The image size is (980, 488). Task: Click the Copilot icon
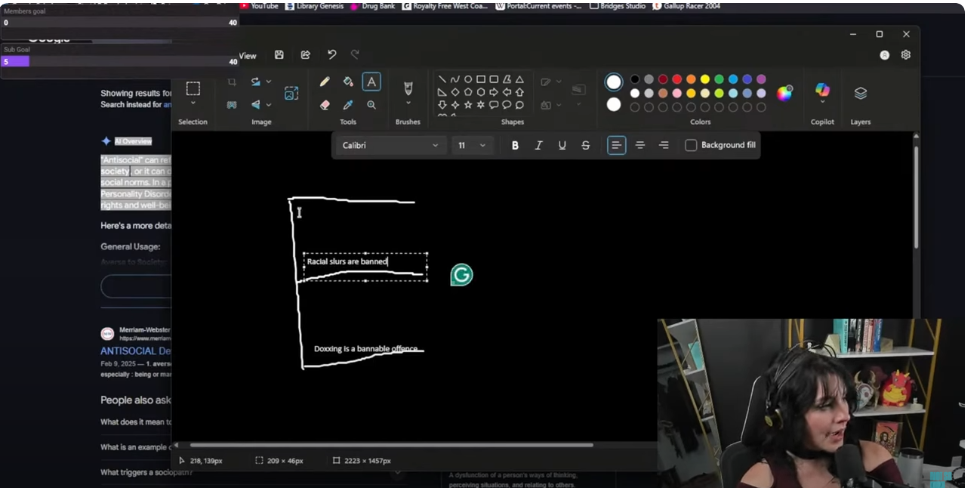point(823,90)
